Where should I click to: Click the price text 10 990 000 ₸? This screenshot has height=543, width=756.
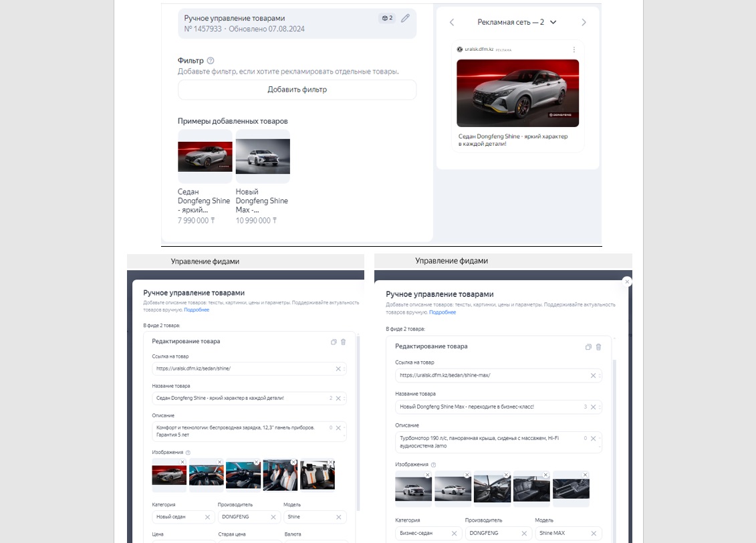[256, 221]
